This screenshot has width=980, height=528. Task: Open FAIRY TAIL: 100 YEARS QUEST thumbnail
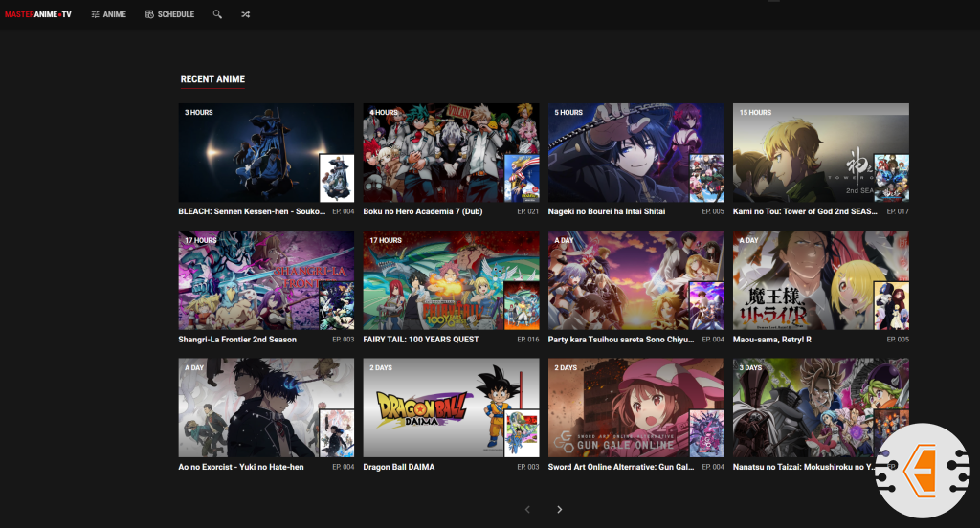click(451, 280)
